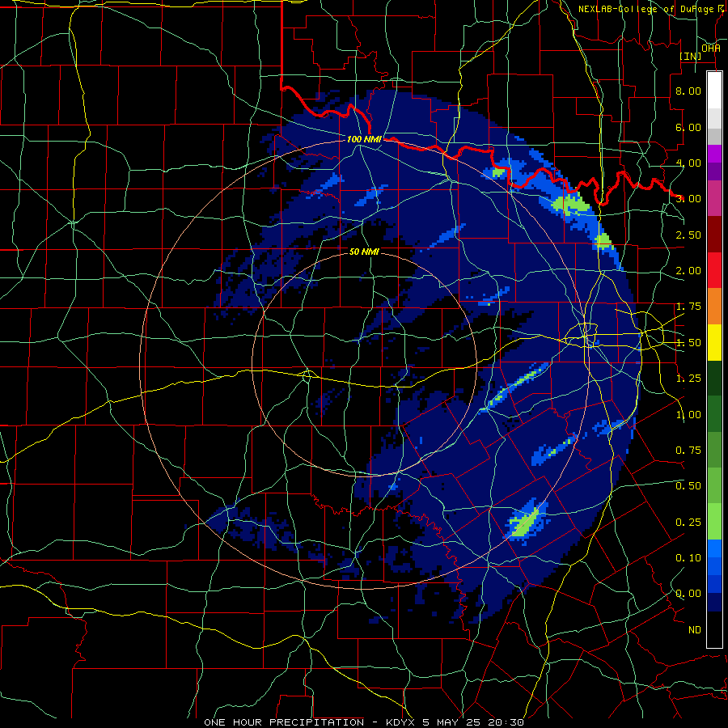Click the 3.00 legend value
The image size is (728, 728).
(x=688, y=199)
